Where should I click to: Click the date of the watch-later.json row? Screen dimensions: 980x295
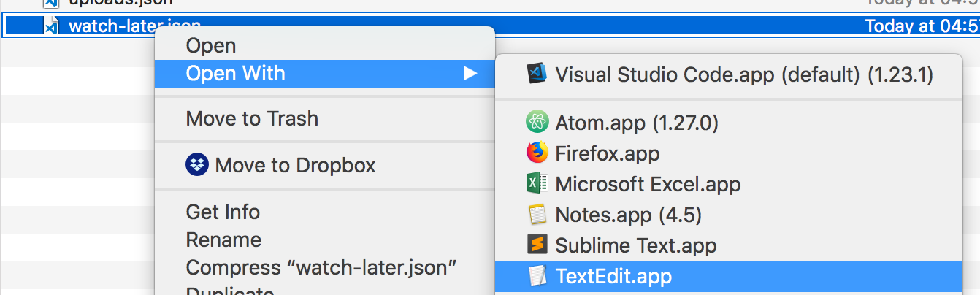[x=922, y=27]
